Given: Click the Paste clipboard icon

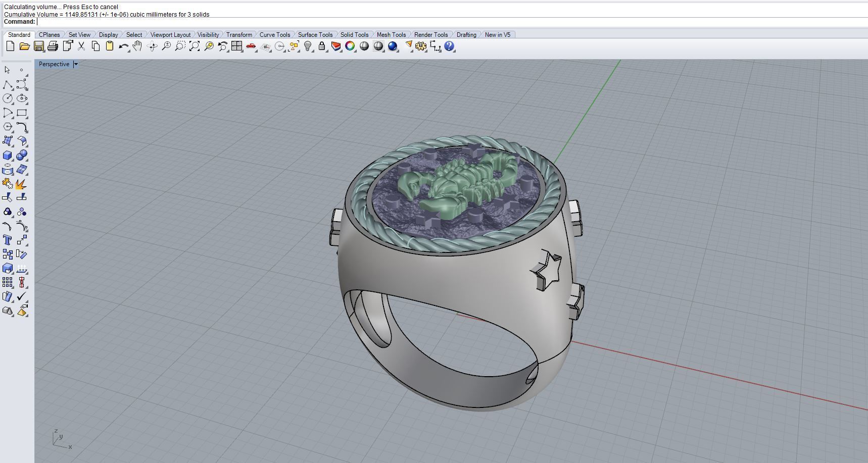Looking at the screenshot, I should [x=109, y=46].
